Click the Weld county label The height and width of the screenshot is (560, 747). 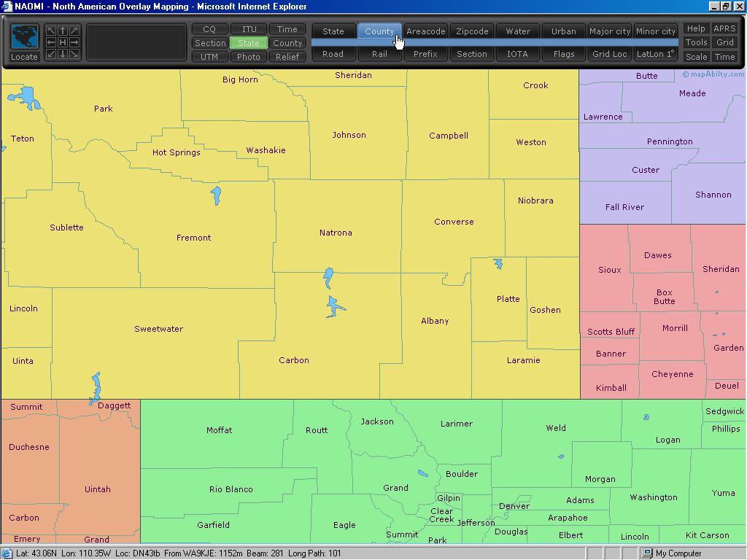click(556, 427)
